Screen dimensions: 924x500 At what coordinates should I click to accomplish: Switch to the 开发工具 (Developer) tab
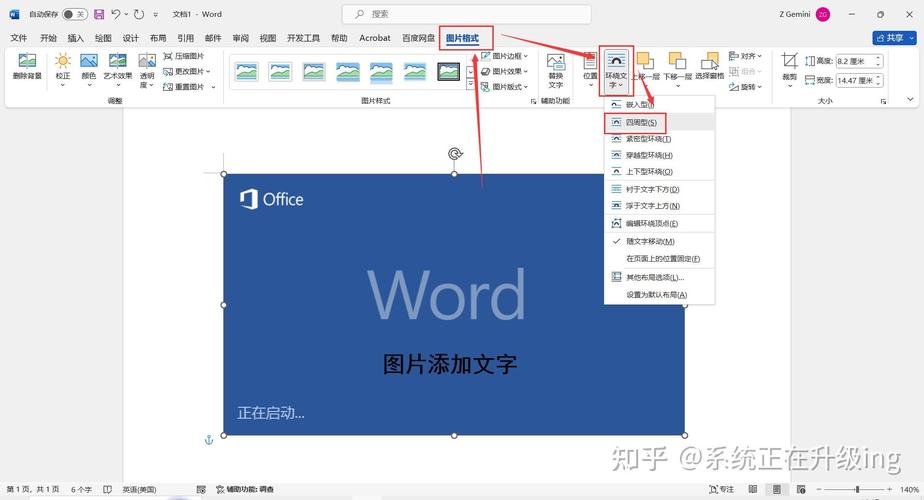pyautogui.click(x=303, y=38)
